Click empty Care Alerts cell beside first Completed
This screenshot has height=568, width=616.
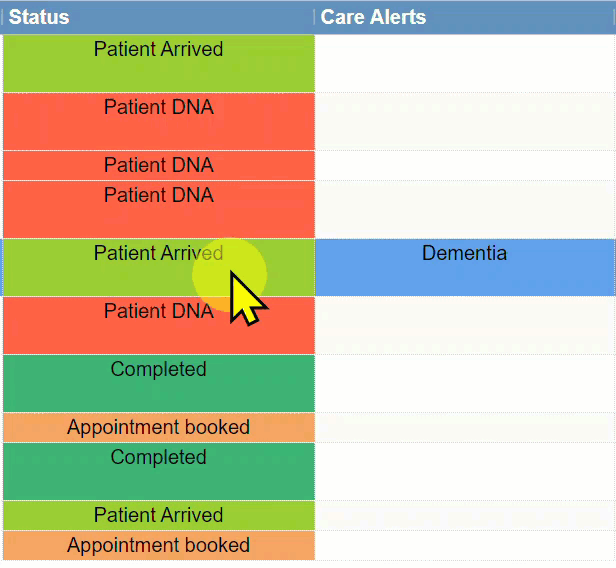point(464,383)
